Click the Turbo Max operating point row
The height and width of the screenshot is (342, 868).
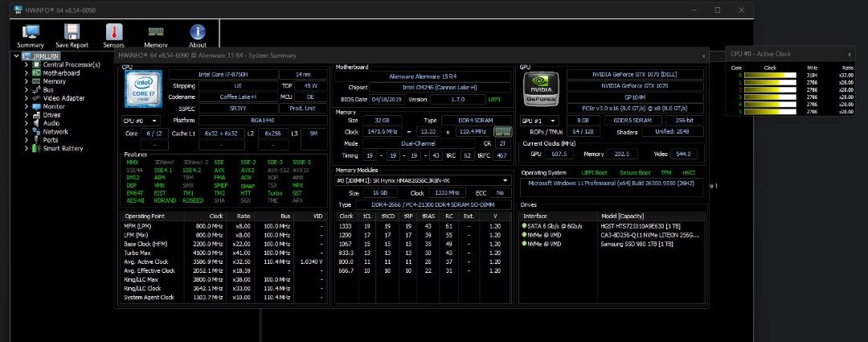click(224, 253)
